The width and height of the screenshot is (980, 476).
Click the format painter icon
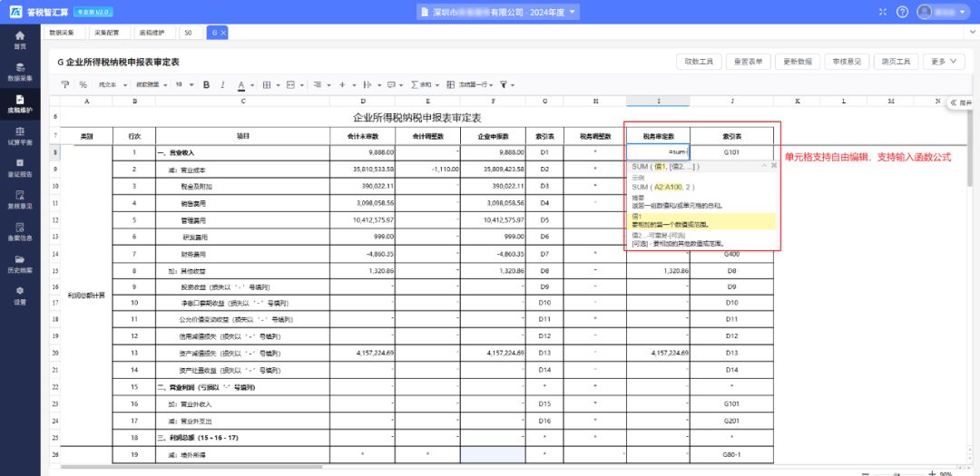pyautogui.click(x=64, y=85)
